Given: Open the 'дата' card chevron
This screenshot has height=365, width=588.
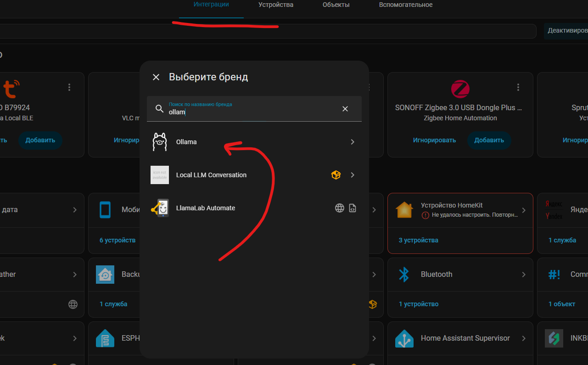Looking at the screenshot, I should [x=75, y=210].
